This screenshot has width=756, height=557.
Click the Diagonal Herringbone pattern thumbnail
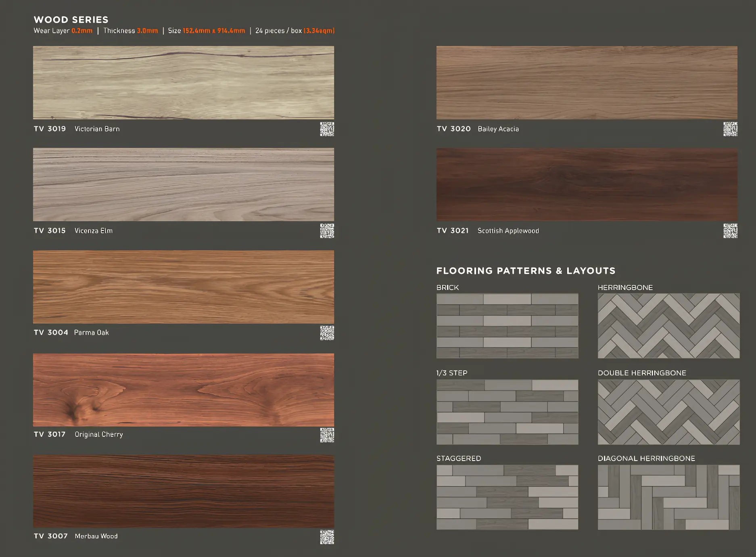click(x=668, y=497)
